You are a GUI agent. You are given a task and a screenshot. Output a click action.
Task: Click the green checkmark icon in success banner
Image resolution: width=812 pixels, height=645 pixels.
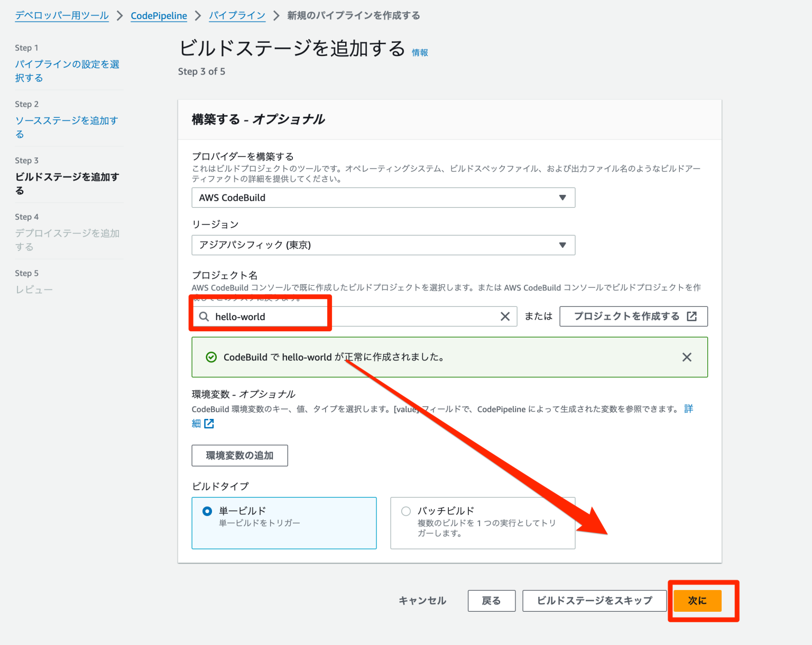click(x=211, y=357)
